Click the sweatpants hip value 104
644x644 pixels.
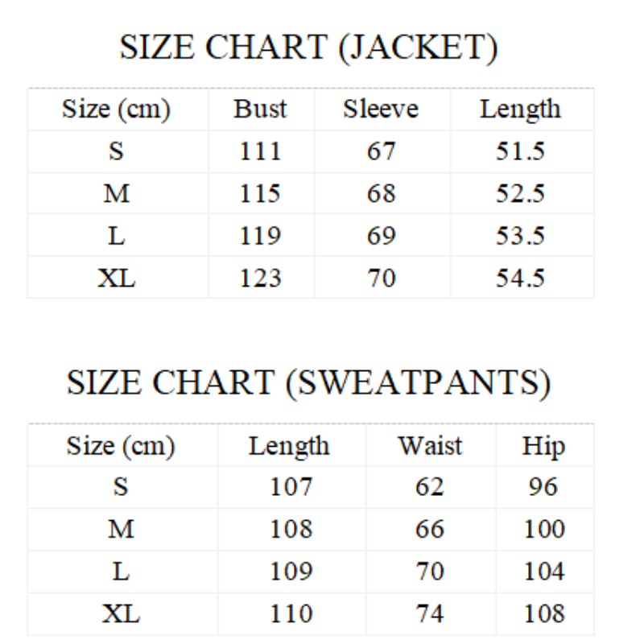tap(544, 572)
